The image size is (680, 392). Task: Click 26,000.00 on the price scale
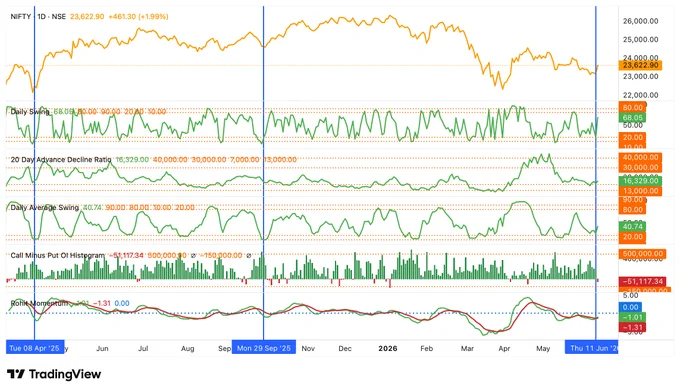click(x=641, y=21)
